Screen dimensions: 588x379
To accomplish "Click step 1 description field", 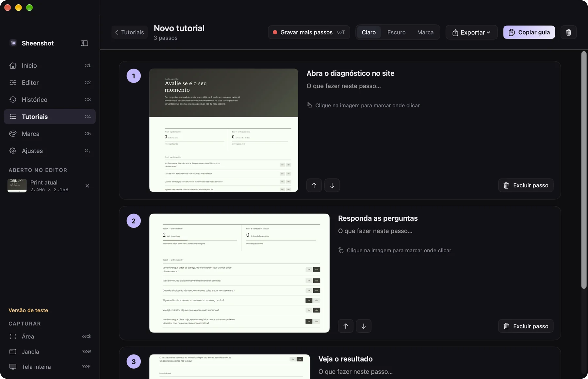I will pyautogui.click(x=344, y=86).
